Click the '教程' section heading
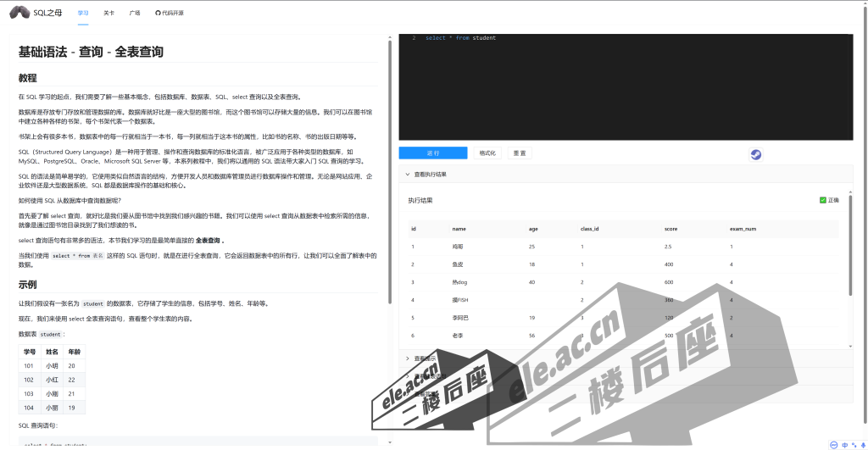Image resolution: width=868 pixels, height=450 pixels. [x=28, y=78]
